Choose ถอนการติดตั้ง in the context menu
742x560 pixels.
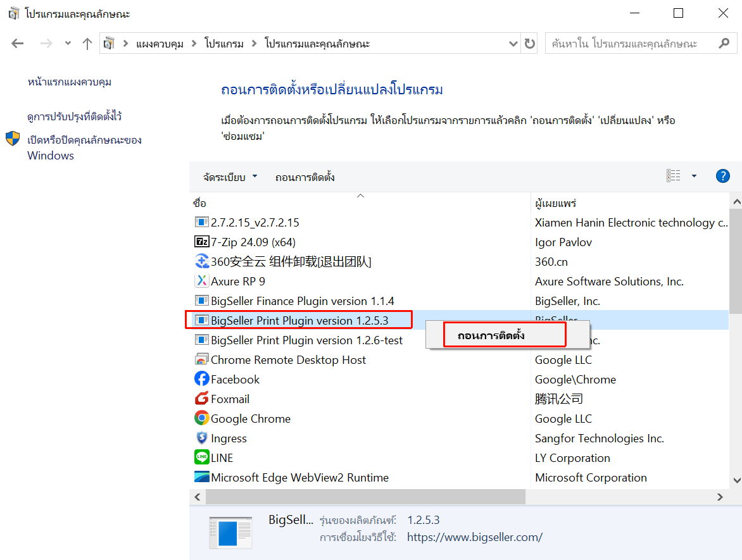point(491,335)
